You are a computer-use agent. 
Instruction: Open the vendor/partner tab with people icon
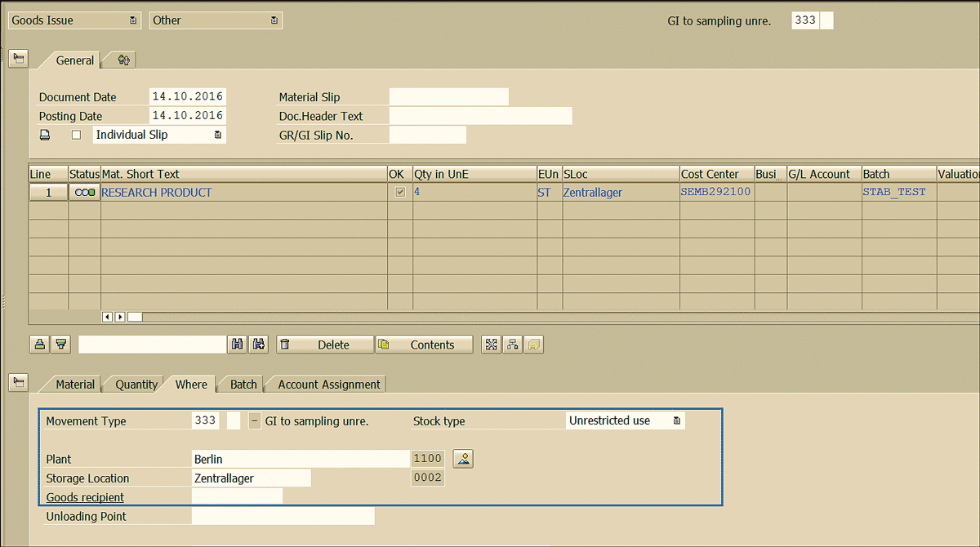(x=123, y=60)
